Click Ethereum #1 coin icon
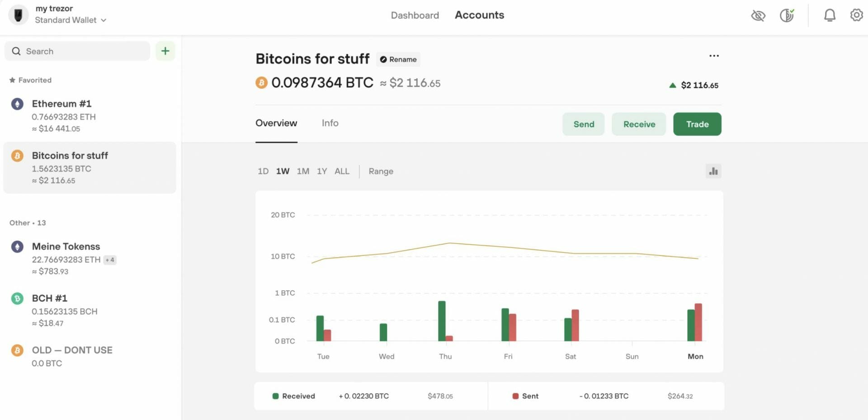 pos(17,104)
